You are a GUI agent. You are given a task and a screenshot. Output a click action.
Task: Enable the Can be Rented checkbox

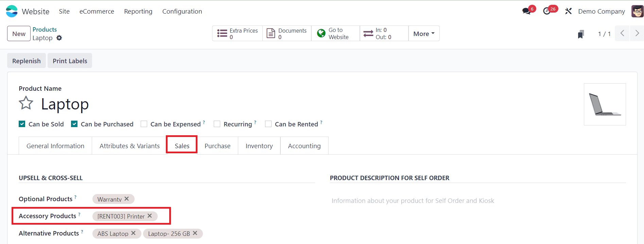coord(268,124)
